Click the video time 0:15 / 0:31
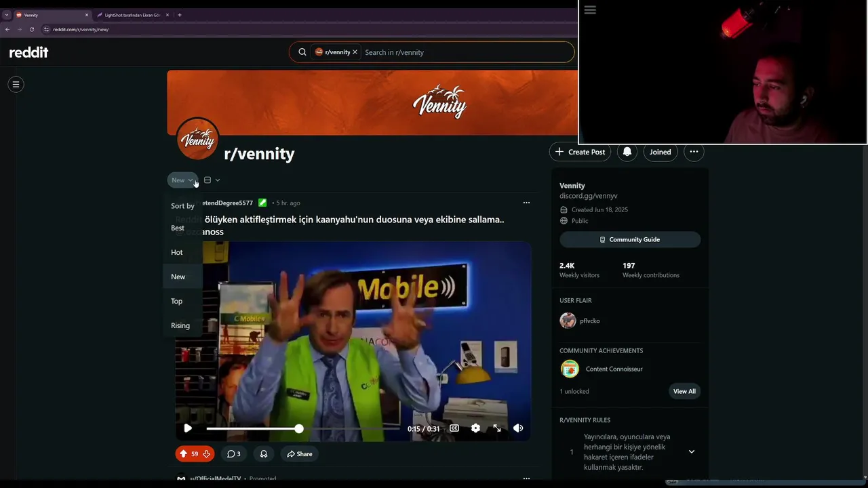 tap(423, 428)
